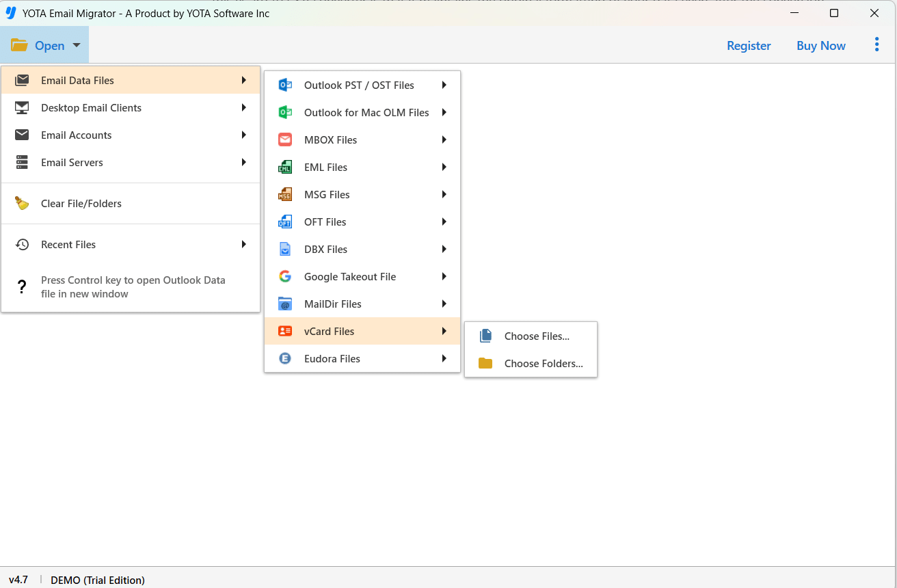The width and height of the screenshot is (897, 588).
Task: Click the Eudora Files icon
Action: 285,359
